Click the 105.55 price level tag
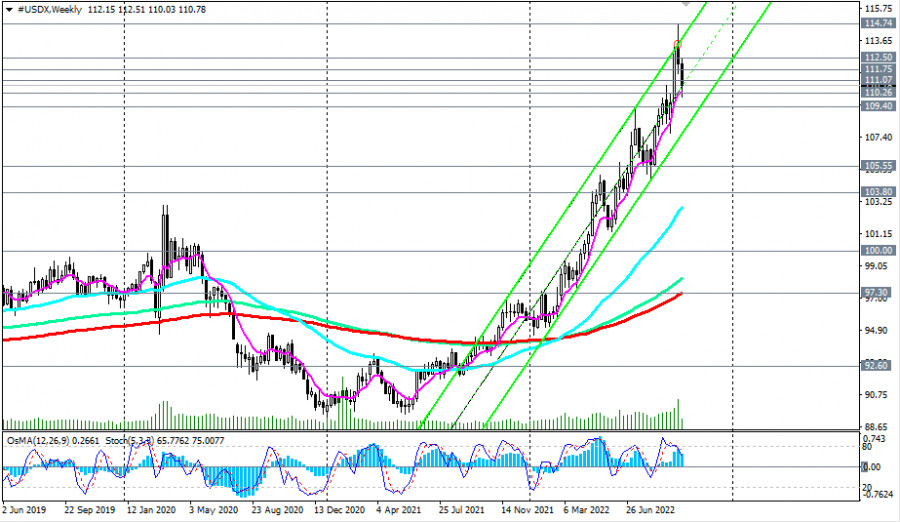 click(x=878, y=166)
